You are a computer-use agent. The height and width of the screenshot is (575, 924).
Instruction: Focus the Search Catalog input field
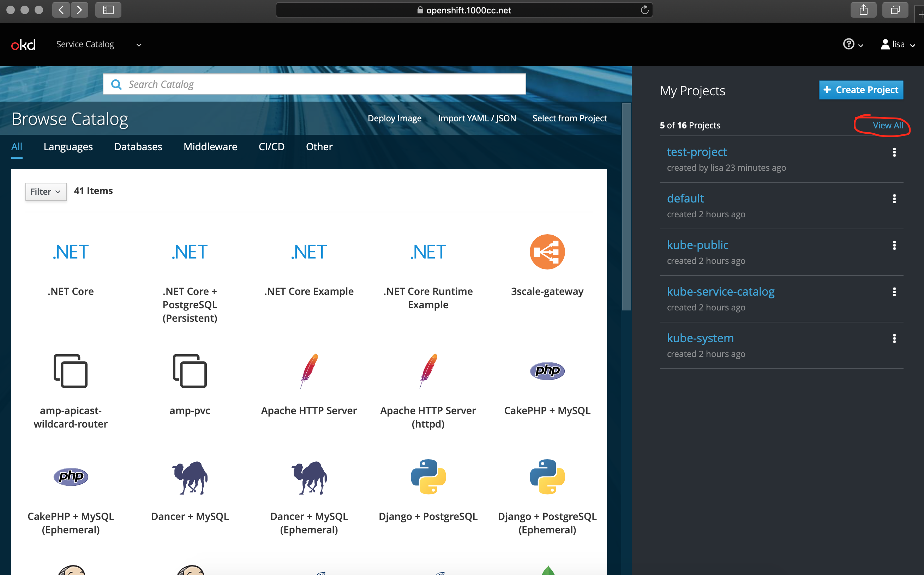tap(314, 84)
